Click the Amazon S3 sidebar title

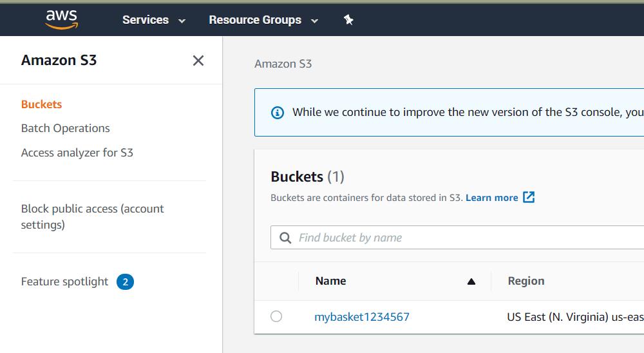point(59,60)
